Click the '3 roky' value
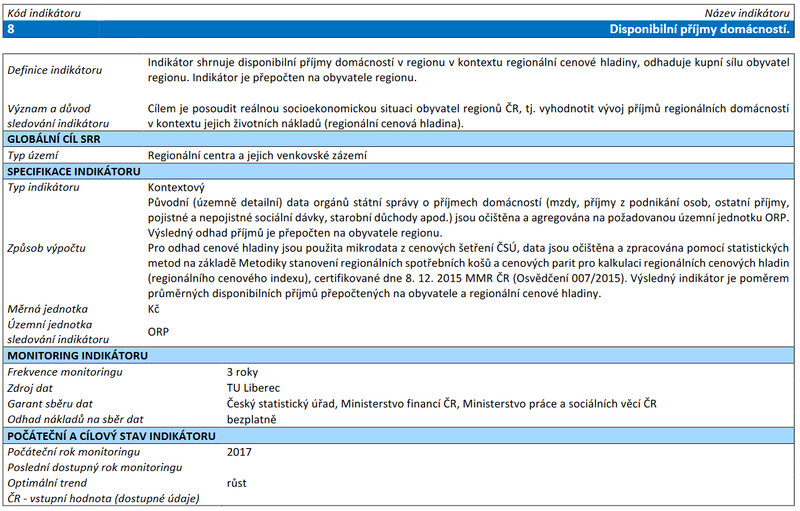 tap(242, 372)
